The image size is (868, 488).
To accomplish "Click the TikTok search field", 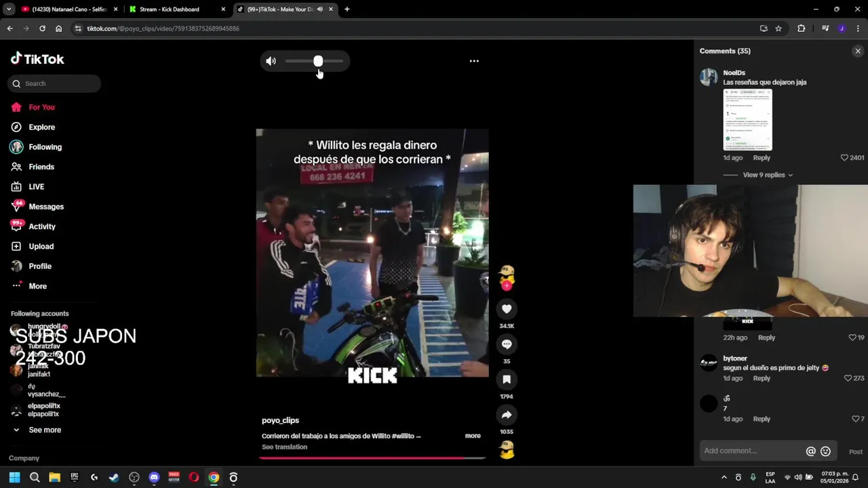I will [54, 83].
